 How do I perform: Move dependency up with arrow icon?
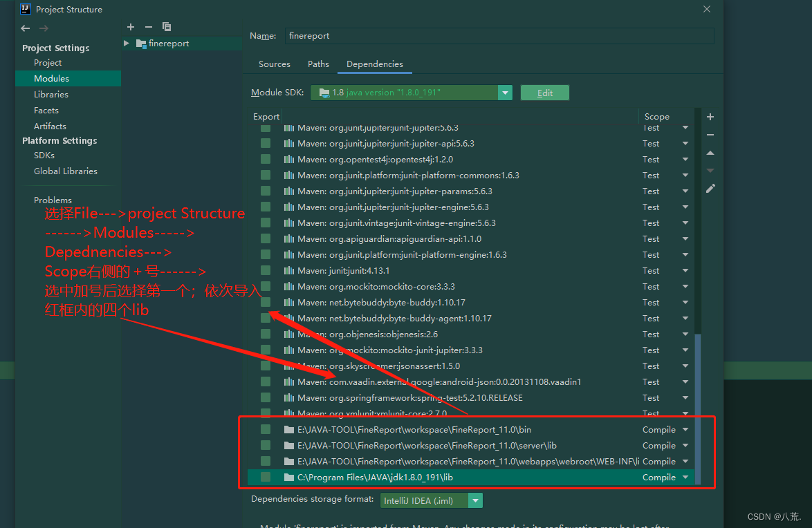pyautogui.click(x=710, y=153)
